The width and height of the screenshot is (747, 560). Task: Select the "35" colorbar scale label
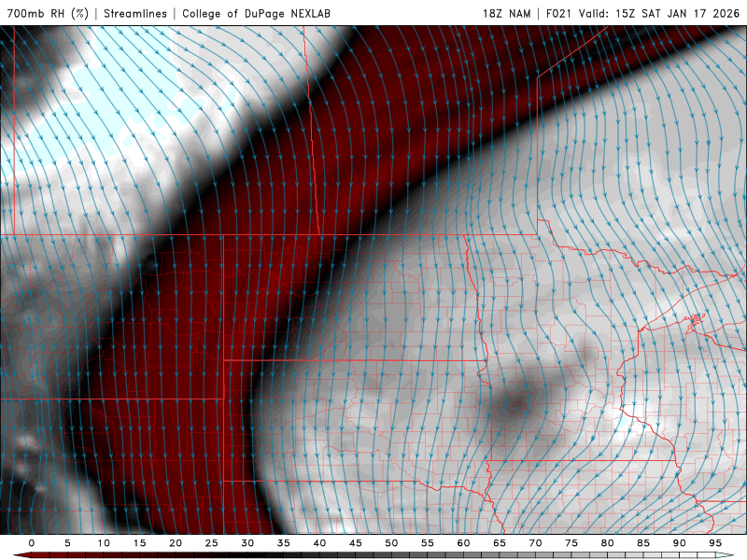284,543
